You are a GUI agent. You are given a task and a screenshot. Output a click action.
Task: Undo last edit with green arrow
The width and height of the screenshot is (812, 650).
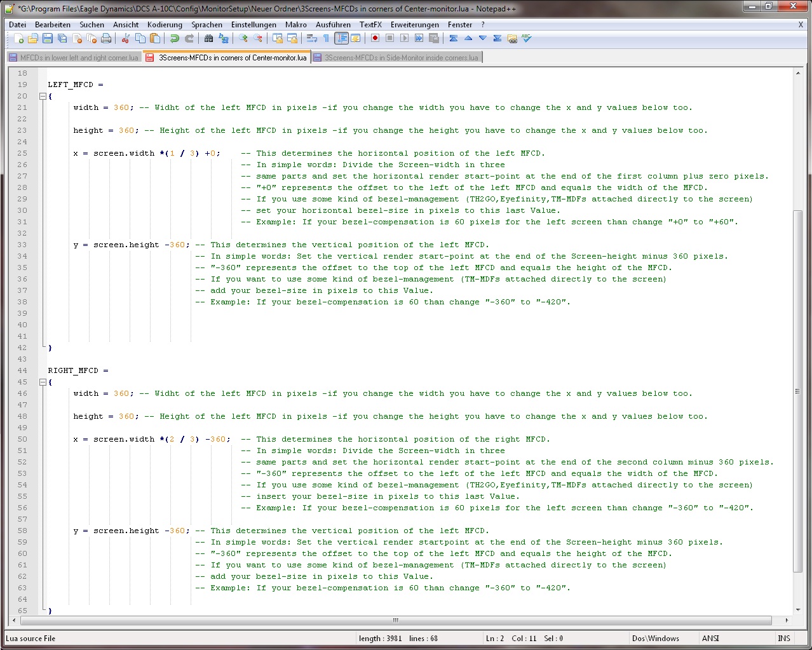click(175, 38)
